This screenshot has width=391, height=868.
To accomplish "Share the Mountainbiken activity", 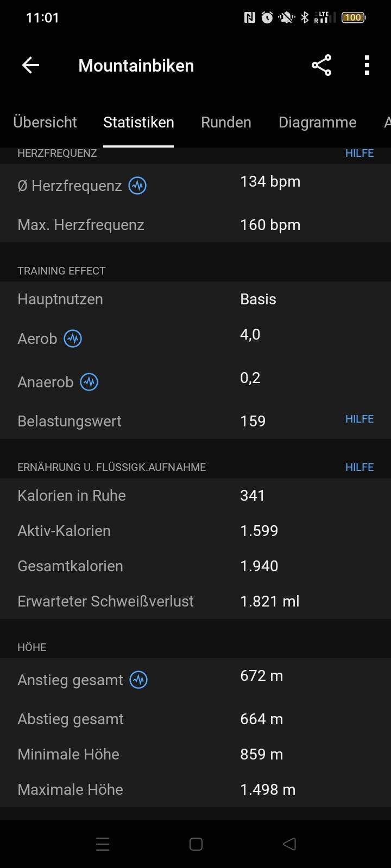I will [x=321, y=66].
